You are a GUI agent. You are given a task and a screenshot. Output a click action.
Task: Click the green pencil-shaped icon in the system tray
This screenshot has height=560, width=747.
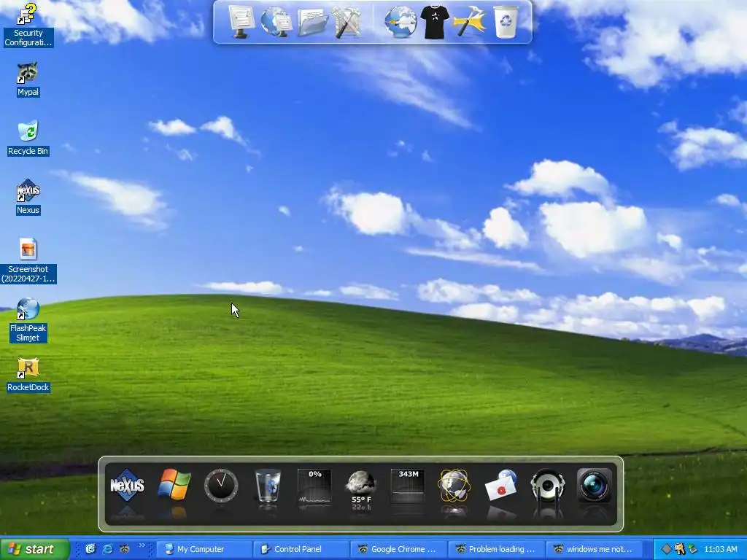[693, 549]
